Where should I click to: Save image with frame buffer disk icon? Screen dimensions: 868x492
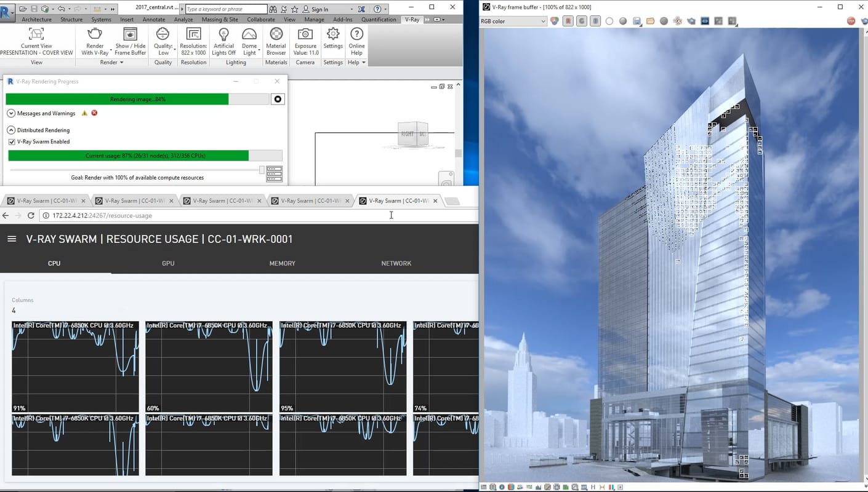(x=637, y=21)
